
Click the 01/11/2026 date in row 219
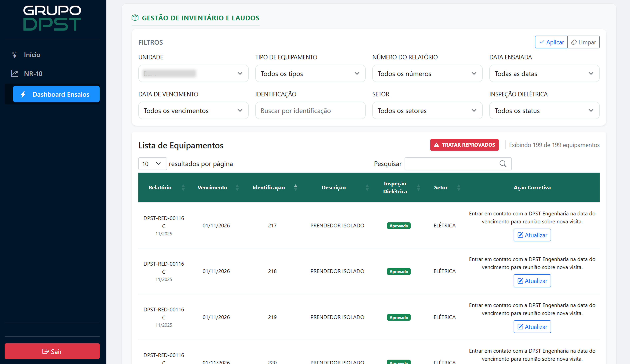[216, 317]
